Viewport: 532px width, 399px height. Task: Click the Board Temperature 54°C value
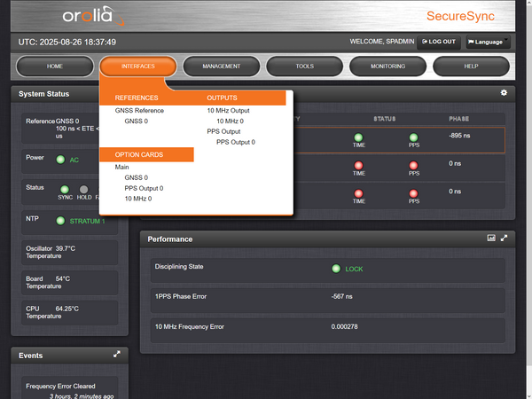click(x=63, y=279)
